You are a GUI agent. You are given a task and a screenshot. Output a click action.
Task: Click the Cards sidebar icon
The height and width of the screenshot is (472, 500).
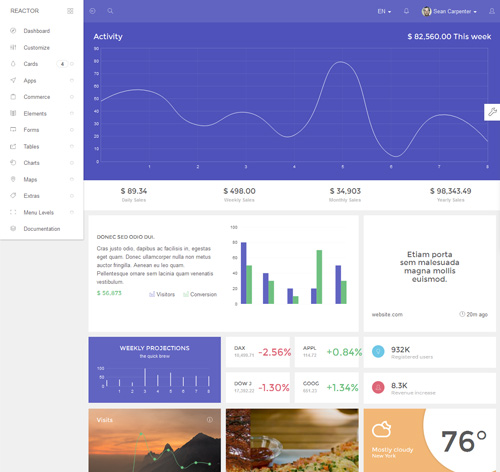coord(13,64)
